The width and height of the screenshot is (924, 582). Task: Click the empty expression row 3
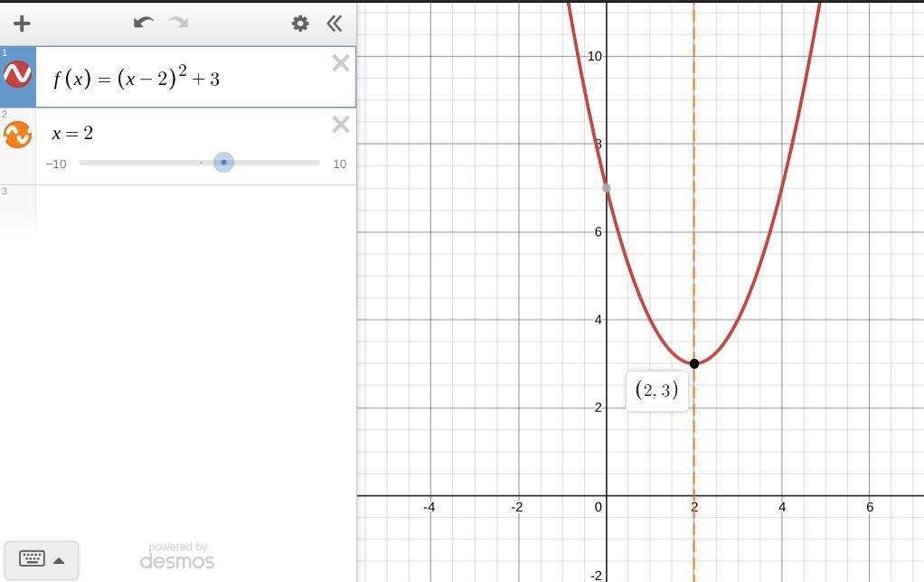[195, 207]
